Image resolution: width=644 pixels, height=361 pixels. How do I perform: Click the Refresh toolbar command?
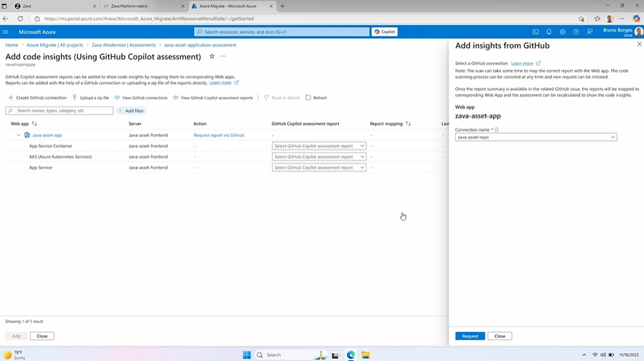click(x=316, y=98)
